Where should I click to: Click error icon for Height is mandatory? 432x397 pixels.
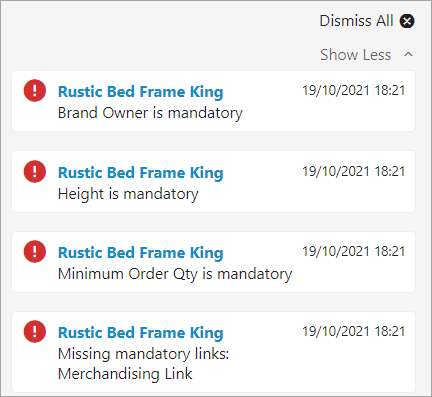(35, 171)
